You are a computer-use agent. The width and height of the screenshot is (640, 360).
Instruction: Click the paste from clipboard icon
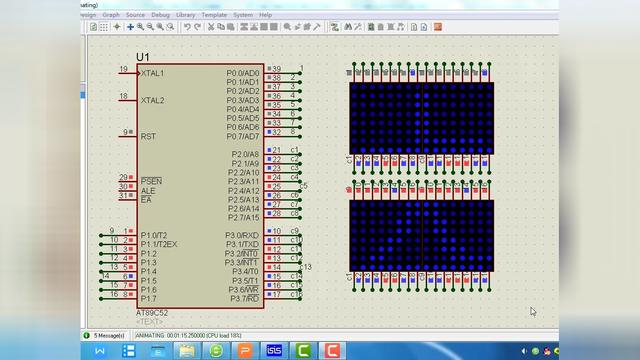point(231,27)
